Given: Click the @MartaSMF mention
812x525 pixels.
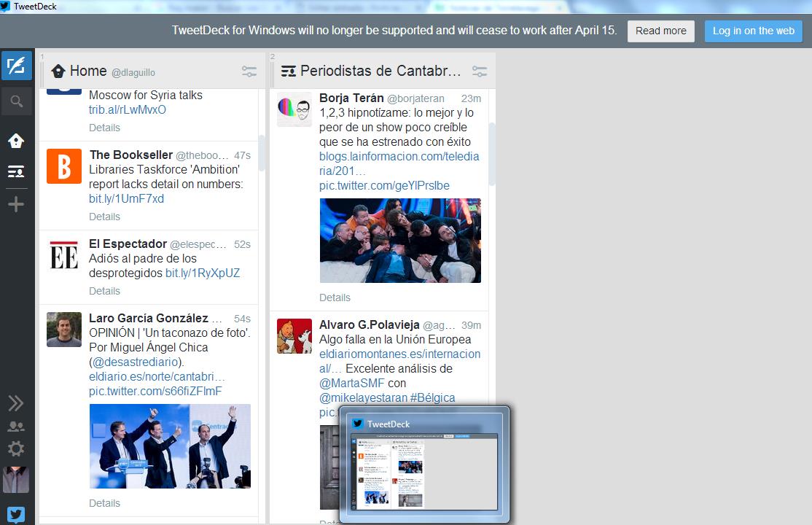Looking at the screenshot, I should pos(351,384).
